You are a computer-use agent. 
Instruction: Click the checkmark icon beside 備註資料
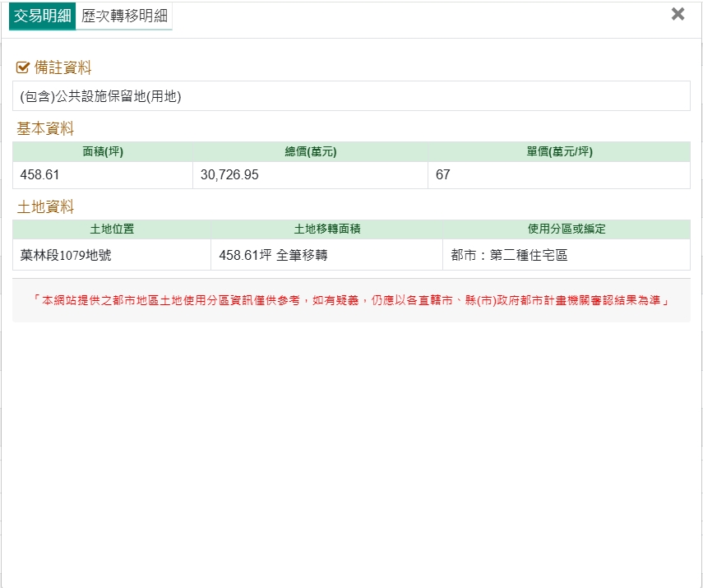click(x=23, y=67)
